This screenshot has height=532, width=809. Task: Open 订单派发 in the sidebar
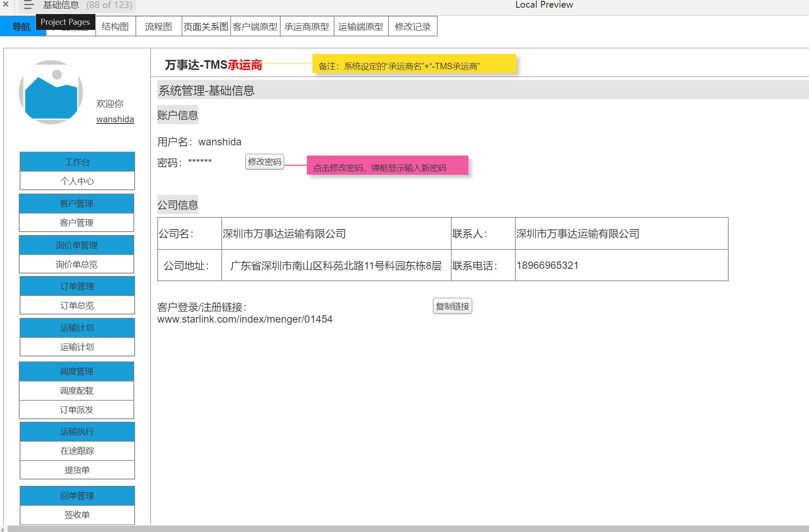pyautogui.click(x=76, y=410)
